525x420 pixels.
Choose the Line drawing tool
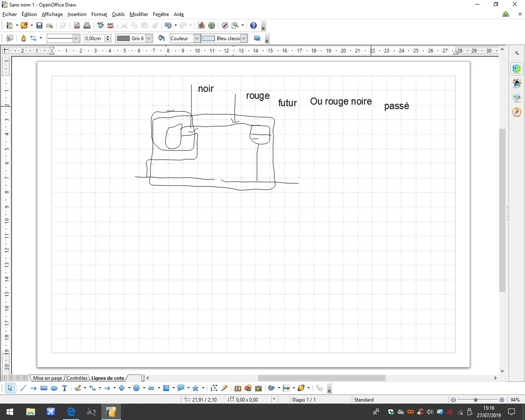23,388
